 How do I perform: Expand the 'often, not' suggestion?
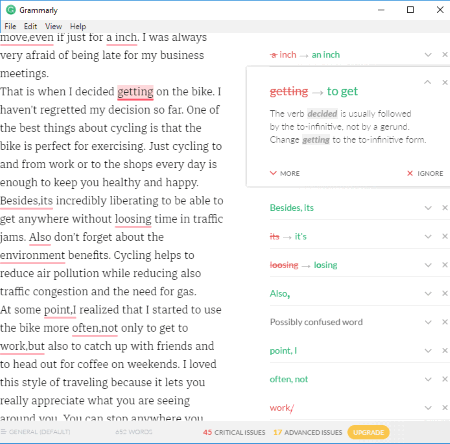[428, 379]
